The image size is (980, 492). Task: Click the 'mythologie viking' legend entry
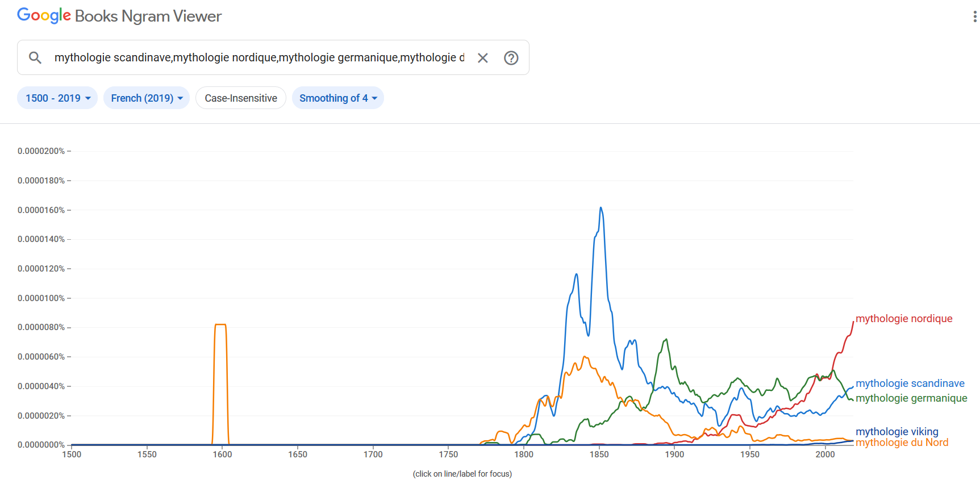(896, 432)
